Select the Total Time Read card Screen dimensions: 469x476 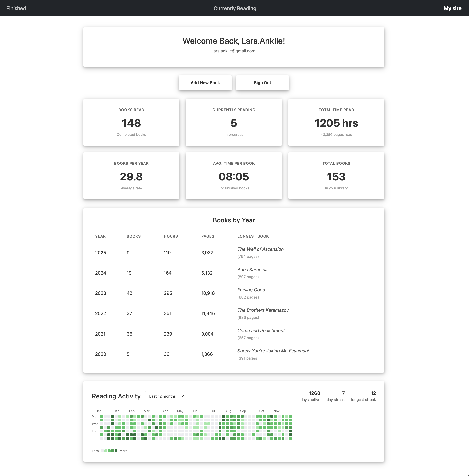click(x=336, y=122)
